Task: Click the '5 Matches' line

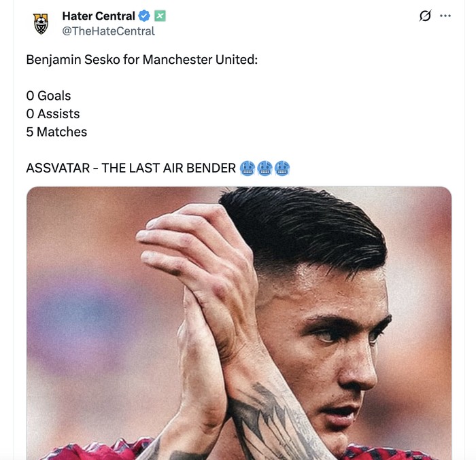Action: click(x=56, y=132)
